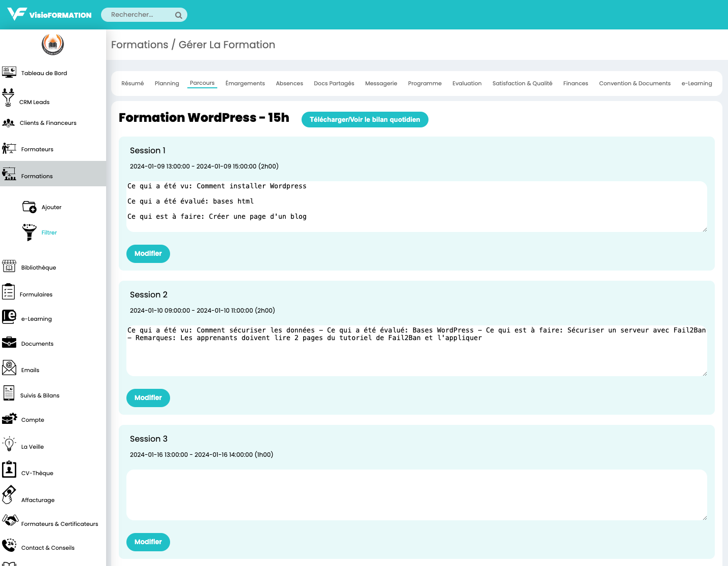Viewport: 728px width, 566px height.
Task: Click the Session 2 resize handle
Action: (x=705, y=374)
